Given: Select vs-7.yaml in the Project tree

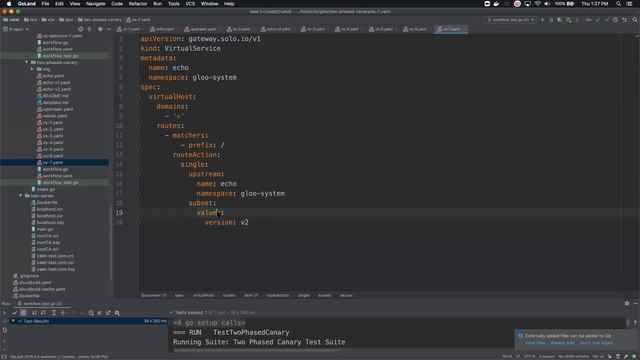Looking at the screenshot, I should click(x=53, y=162).
